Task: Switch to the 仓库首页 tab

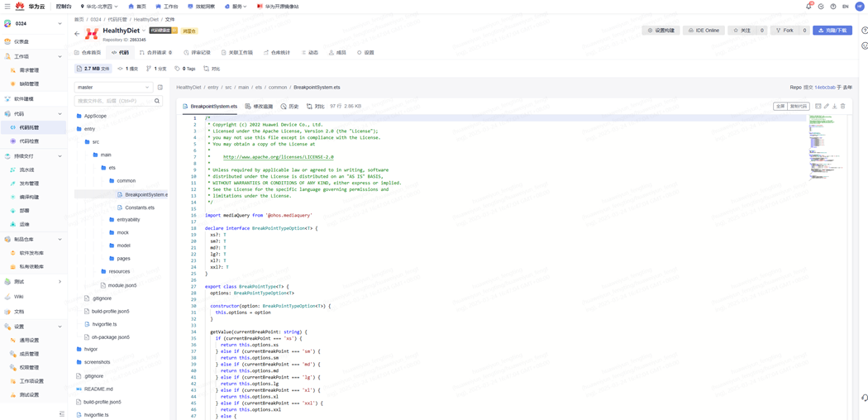Action: click(88, 53)
